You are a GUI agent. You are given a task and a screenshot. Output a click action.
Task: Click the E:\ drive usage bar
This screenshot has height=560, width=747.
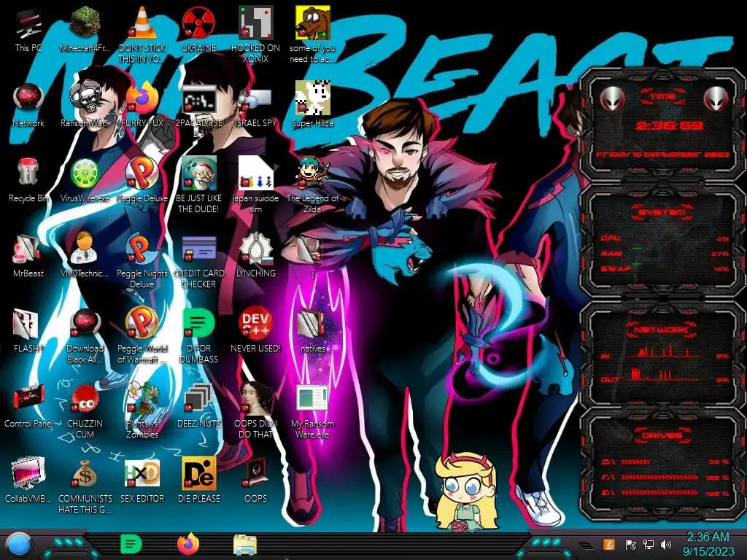pos(659,493)
